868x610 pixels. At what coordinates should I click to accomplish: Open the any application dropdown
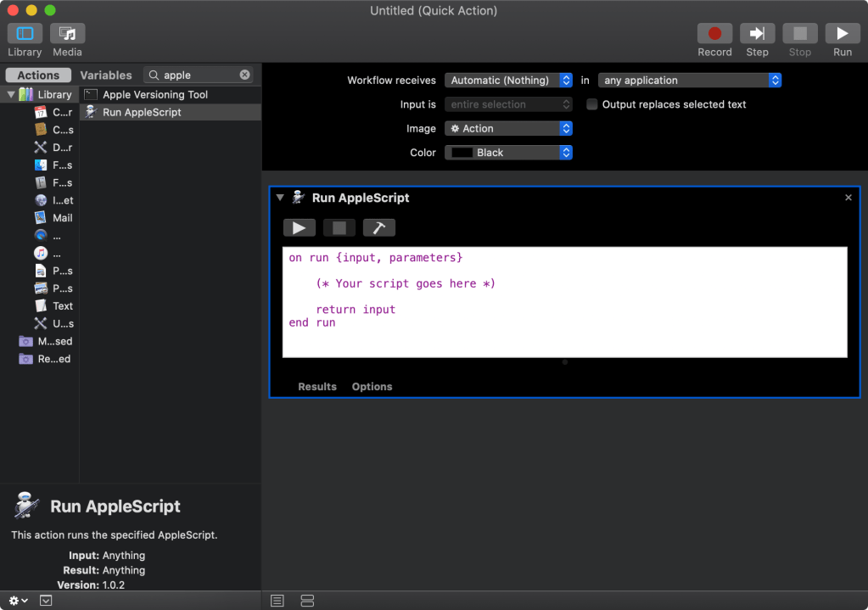pyautogui.click(x=689, y=80)
